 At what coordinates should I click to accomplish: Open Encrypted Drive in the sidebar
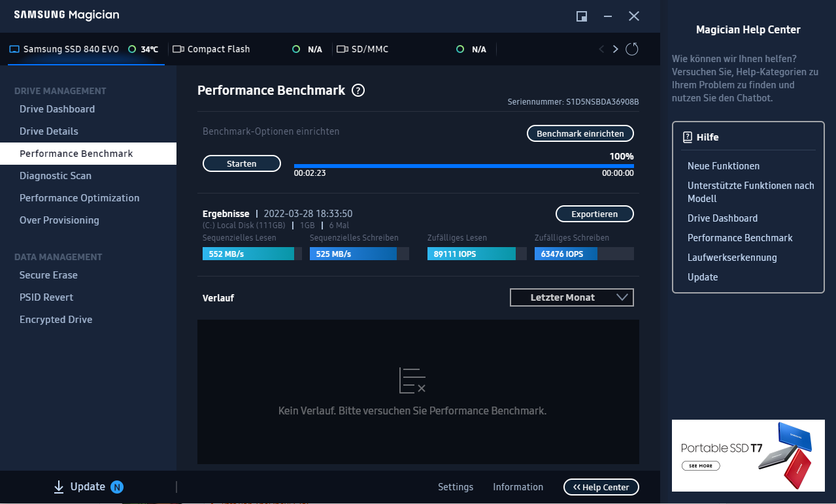pyautogui.click(x=88, y=320)
